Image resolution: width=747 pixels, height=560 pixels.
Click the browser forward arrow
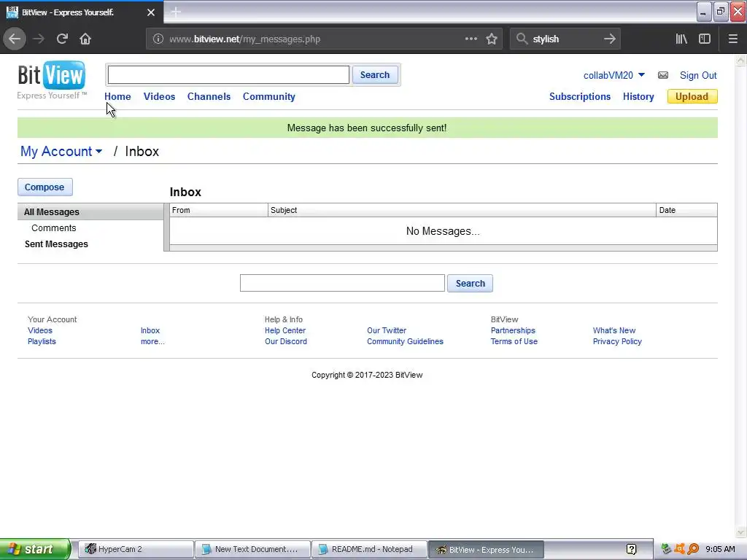(39, 39)
